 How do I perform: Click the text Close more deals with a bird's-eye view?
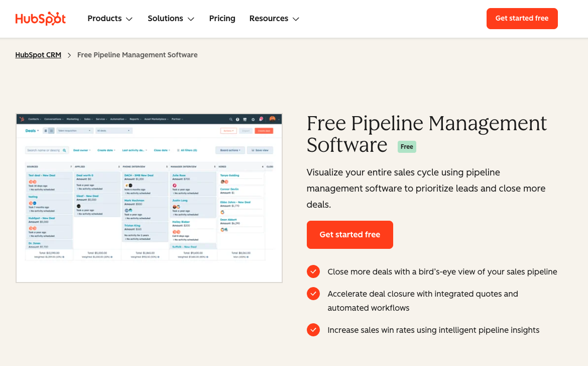tap(442, 272)
